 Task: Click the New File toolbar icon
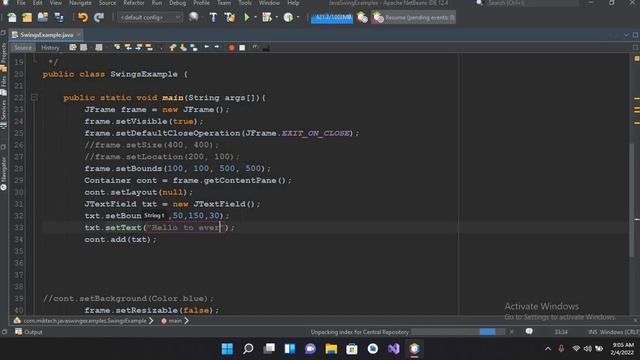pos(12,18)
